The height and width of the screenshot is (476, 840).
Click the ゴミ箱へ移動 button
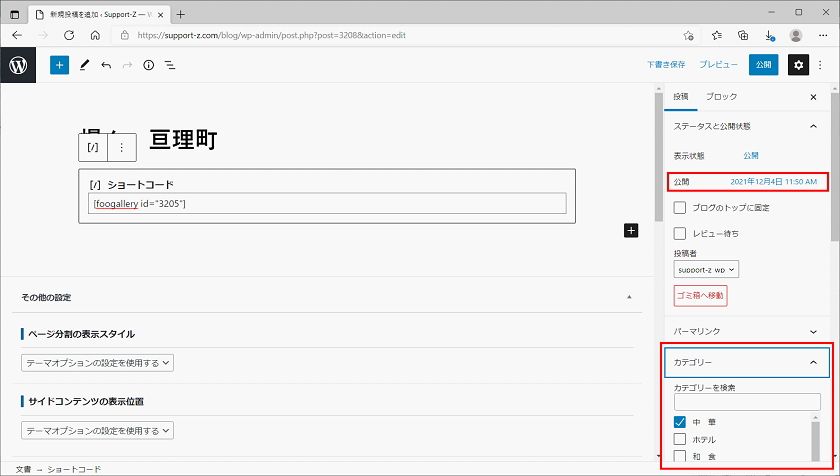[x=700, y=296]
